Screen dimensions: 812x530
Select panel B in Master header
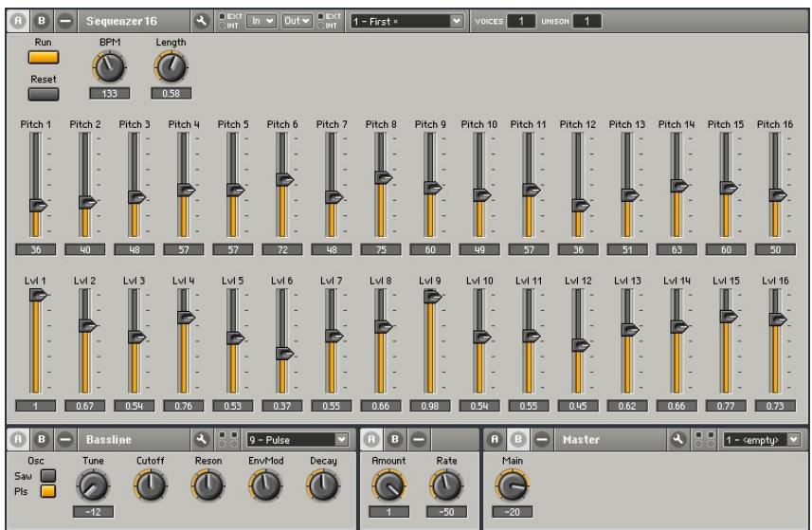click(x=518, y=439)
